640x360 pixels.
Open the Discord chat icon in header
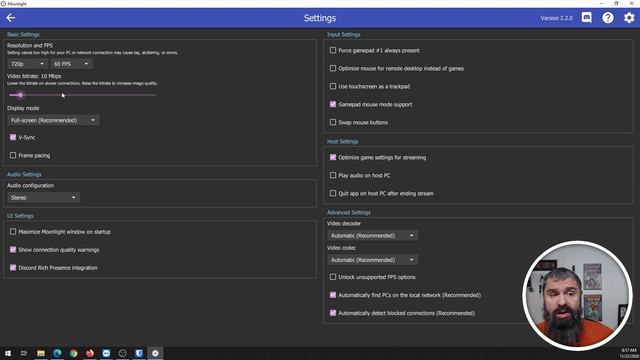click(x=587, y=18)
